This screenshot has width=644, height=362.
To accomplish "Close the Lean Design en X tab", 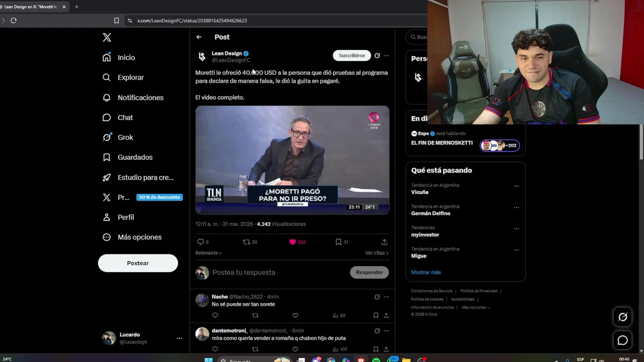I will 64,7.
